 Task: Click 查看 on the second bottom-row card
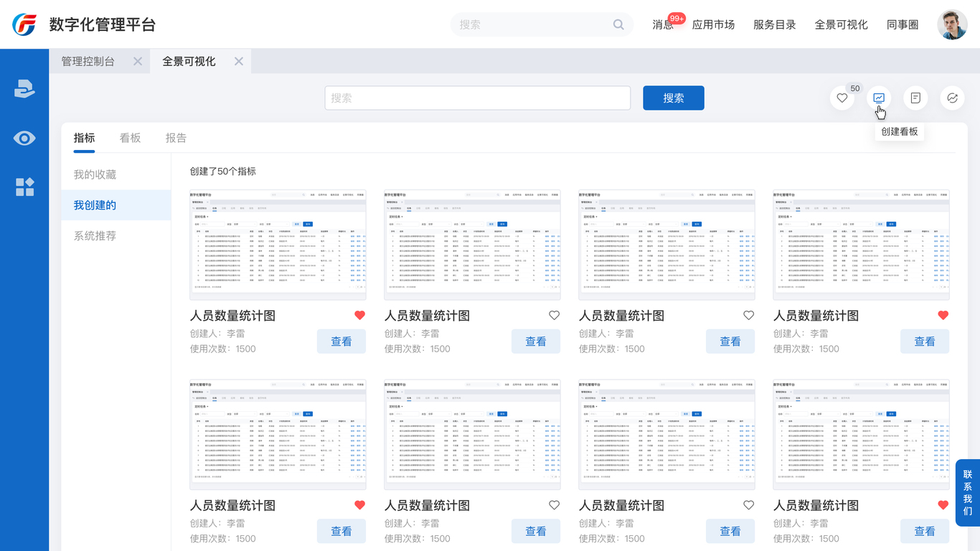pos(536,532)
